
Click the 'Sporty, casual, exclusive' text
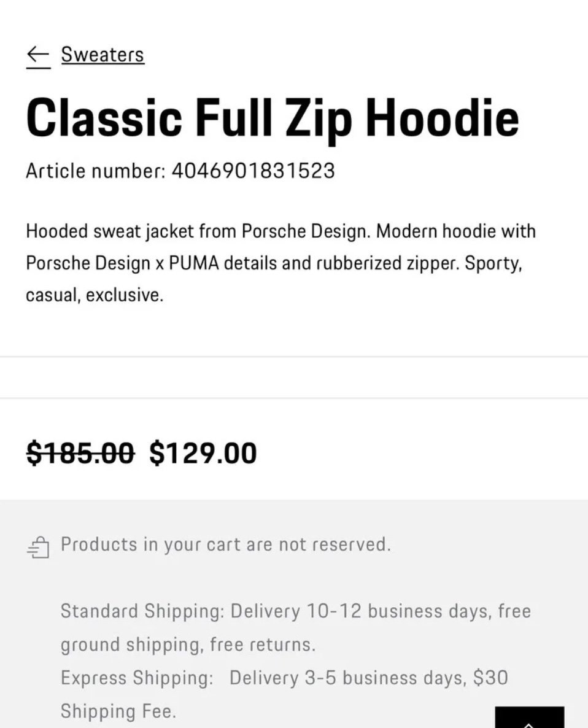tap(274, 279)
